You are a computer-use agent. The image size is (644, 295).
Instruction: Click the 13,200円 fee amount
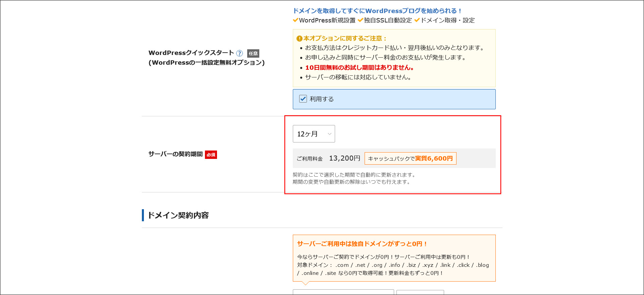point(344,158)
